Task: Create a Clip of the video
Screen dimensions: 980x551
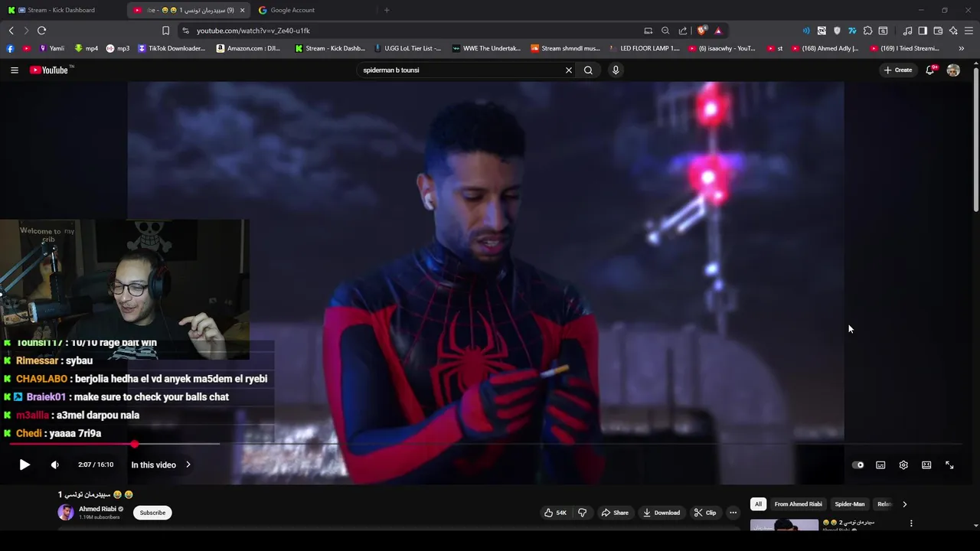Action: pyautogui.click(x=705, y=513)
